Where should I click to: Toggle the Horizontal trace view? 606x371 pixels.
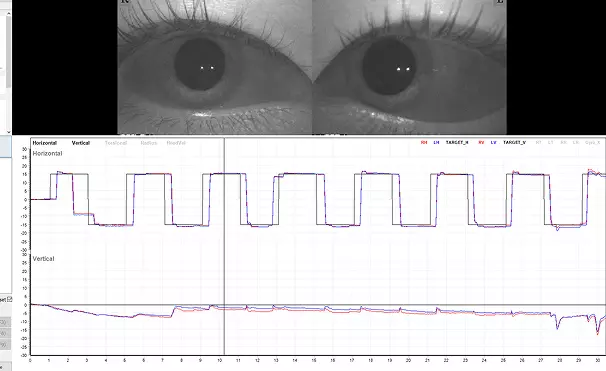tap(44, 143)
